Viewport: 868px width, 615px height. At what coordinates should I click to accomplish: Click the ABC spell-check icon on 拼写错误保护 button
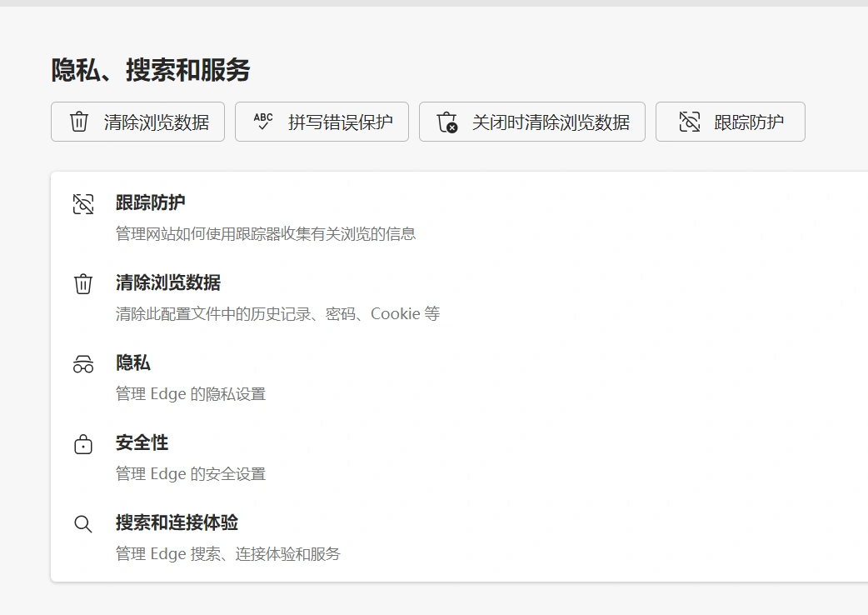[262, 122]
